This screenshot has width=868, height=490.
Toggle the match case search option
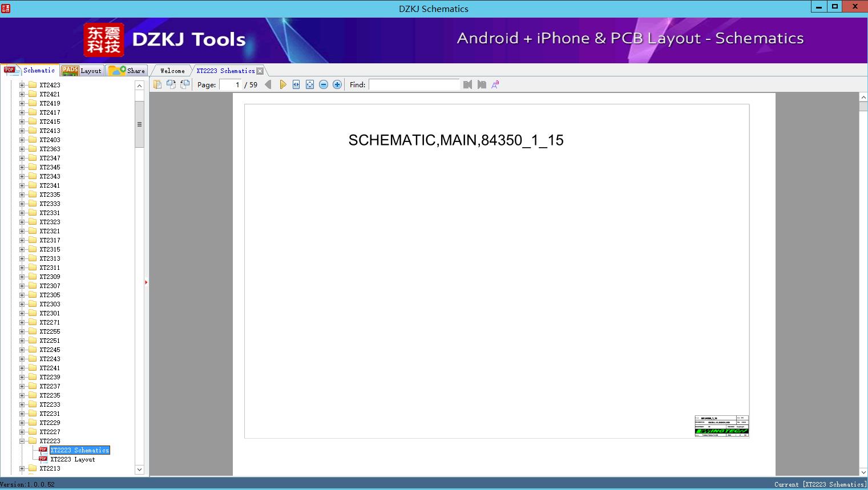495,84
